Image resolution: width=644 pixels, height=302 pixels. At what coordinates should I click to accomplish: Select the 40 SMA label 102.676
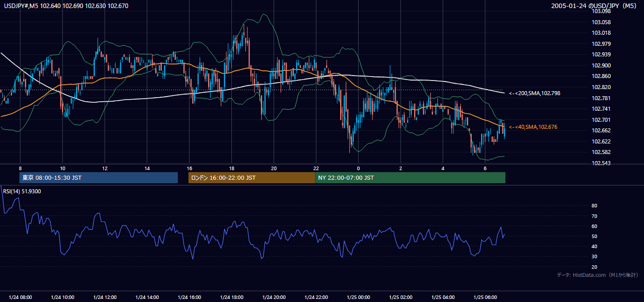coord(533,127)
